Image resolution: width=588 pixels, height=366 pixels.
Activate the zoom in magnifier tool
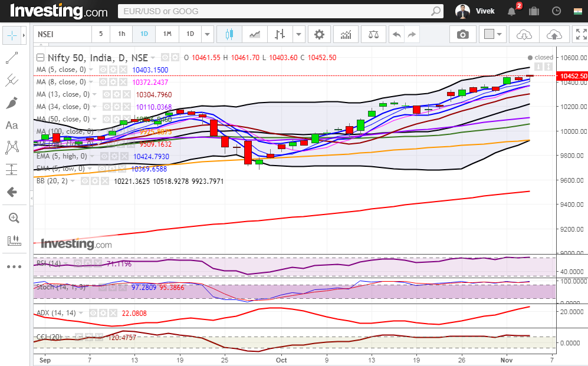14,218
